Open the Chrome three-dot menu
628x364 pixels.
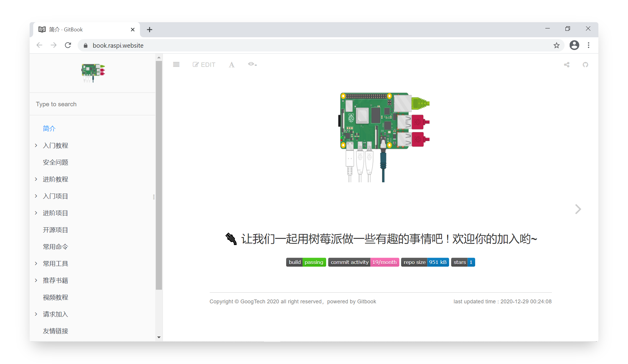click(589, 45)
